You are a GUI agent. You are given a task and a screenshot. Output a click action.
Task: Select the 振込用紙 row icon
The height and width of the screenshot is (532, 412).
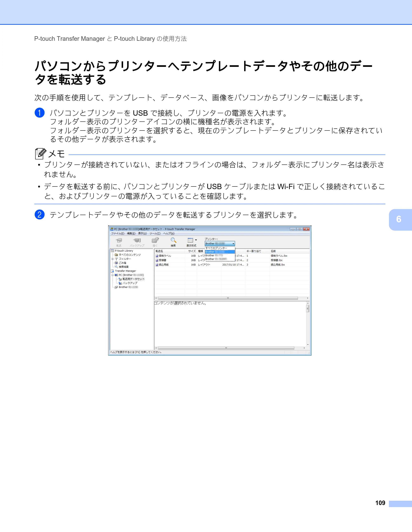157,265
